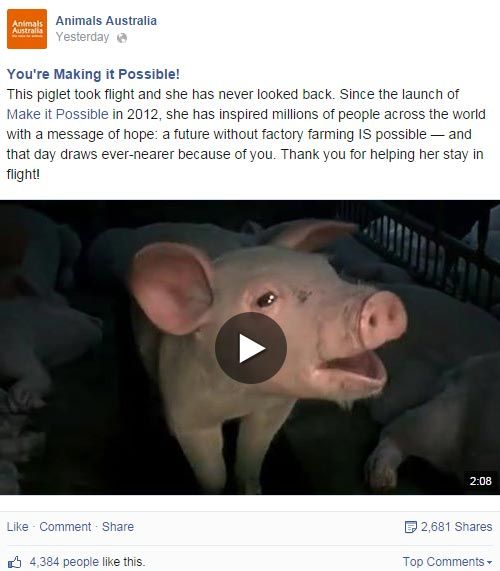Share this post
Image resolution: width=500 pixels, height=571 pixels.
point(118,527)
